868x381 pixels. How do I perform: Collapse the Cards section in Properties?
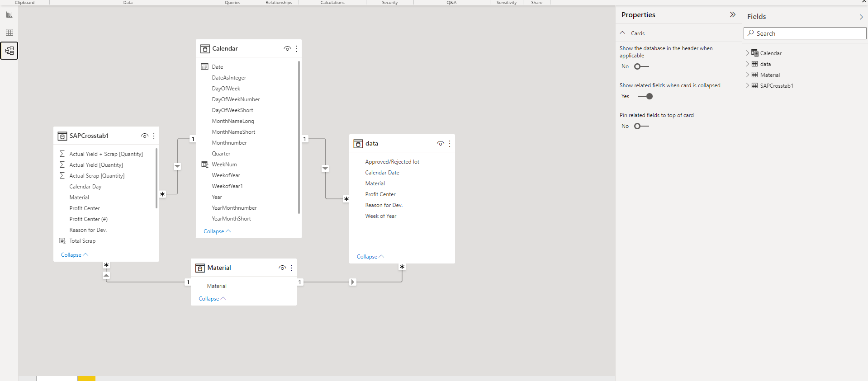623,33
